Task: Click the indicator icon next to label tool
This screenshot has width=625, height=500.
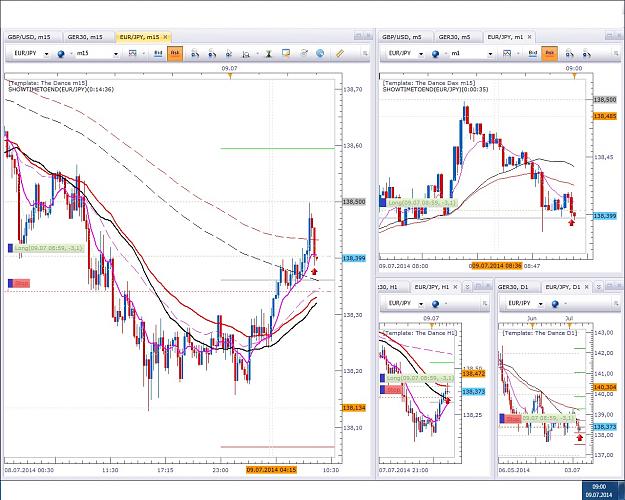Action: pyautogui.click(x=304, y=53)
